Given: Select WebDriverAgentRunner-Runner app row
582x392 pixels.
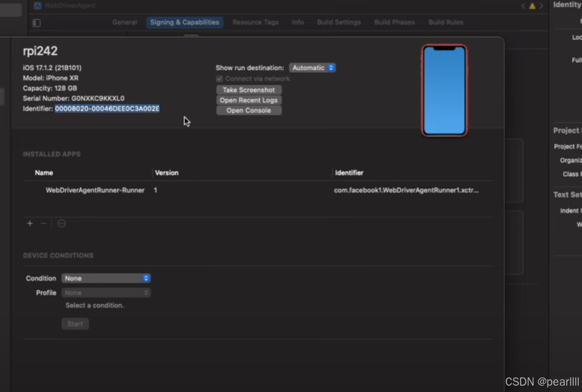Looking at the screenshot, I should click(257, 190).
